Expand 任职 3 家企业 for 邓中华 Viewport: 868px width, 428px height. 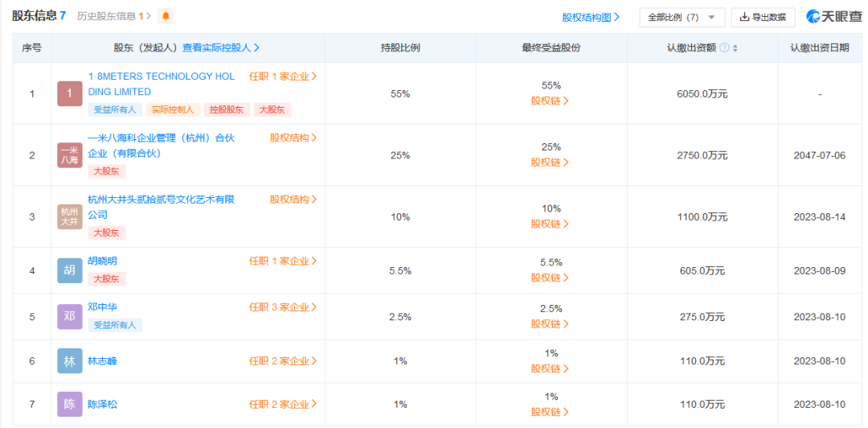pyautogui.click(x=283, y=307)
